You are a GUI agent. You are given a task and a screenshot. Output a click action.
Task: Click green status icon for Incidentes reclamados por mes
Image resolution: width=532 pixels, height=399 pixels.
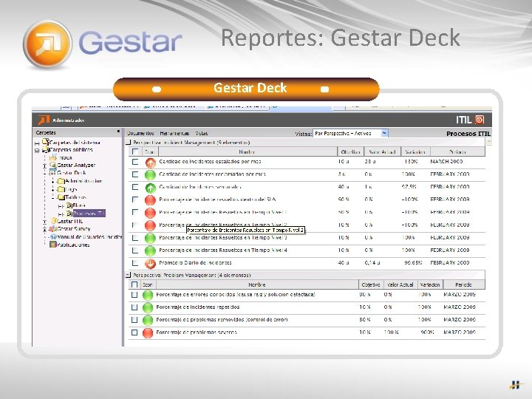coord(150,175)
